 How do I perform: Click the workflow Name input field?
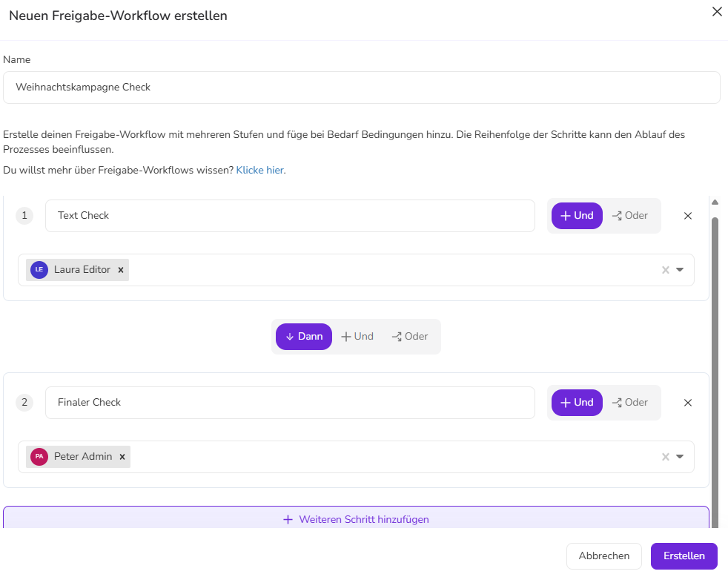point(361,88)
